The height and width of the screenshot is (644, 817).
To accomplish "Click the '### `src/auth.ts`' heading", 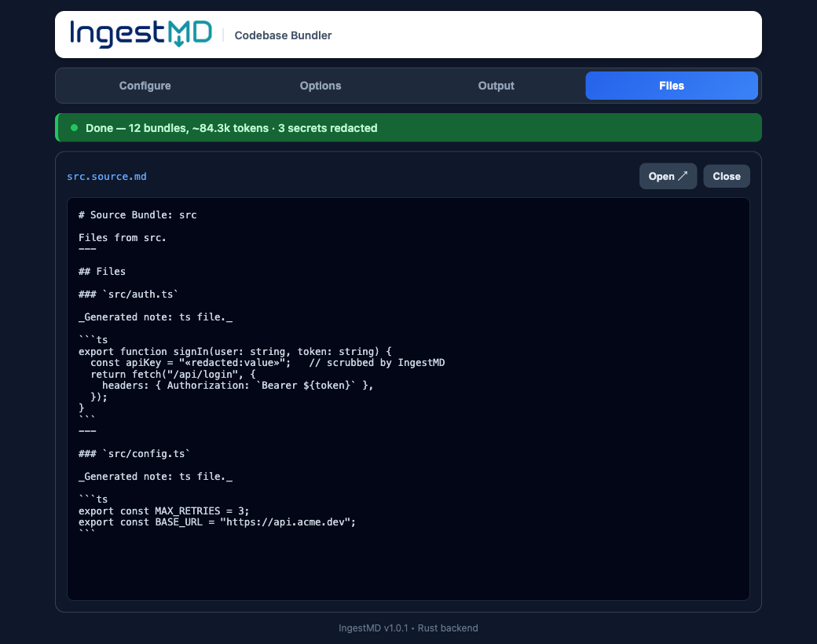I will click(128, 295).
